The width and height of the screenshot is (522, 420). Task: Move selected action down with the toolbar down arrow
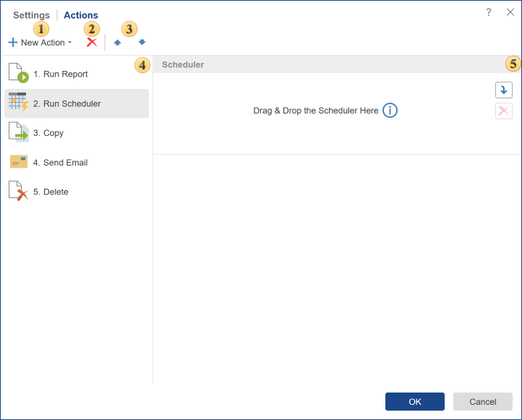[x=142, y=43]
